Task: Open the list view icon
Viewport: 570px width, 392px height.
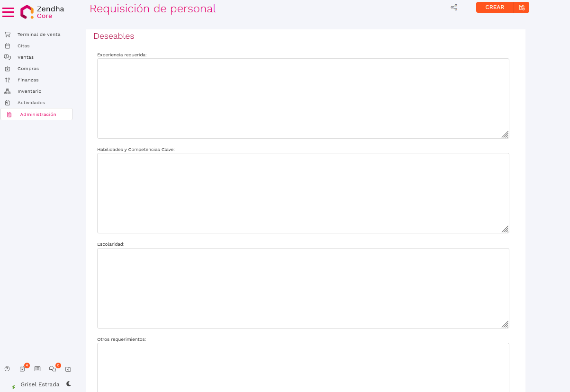Action: 37,369
